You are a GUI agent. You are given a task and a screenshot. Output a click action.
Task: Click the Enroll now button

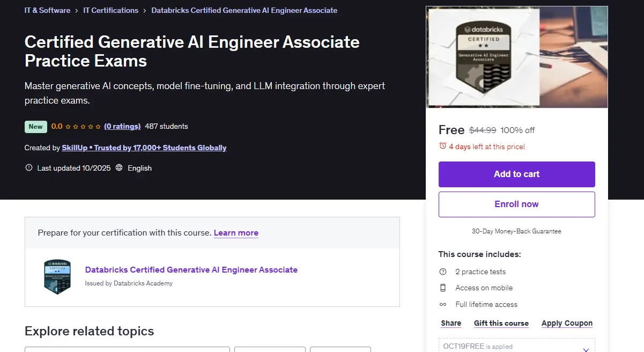[517, 204]
